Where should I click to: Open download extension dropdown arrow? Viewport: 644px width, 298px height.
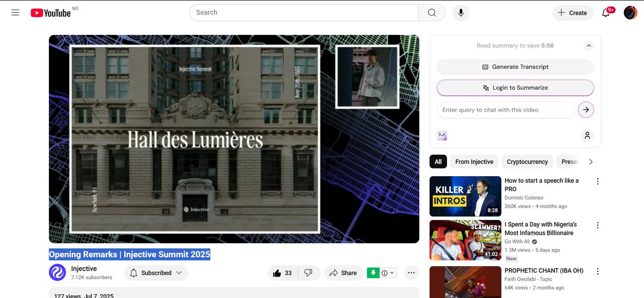[x=392, y=273]
